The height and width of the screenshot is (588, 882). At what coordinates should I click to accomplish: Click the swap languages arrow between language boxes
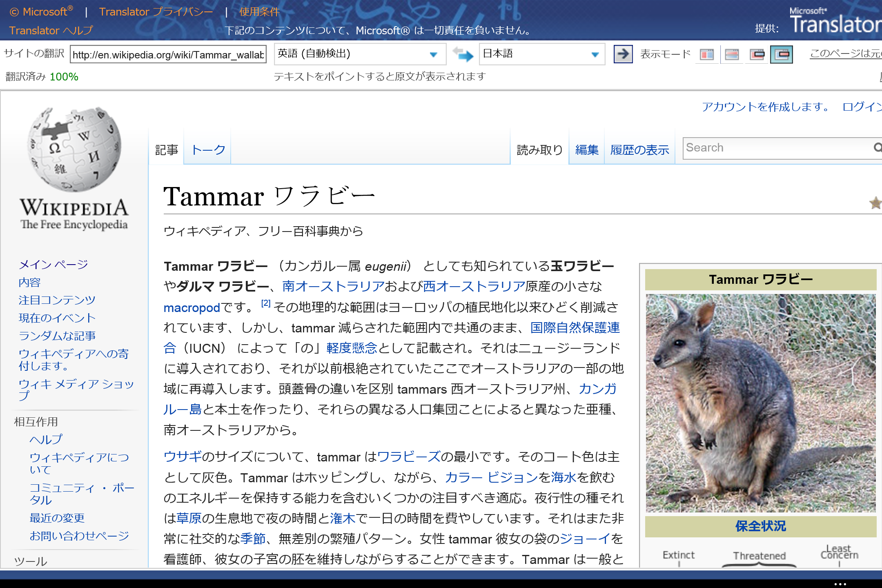(x=463, y=54)
